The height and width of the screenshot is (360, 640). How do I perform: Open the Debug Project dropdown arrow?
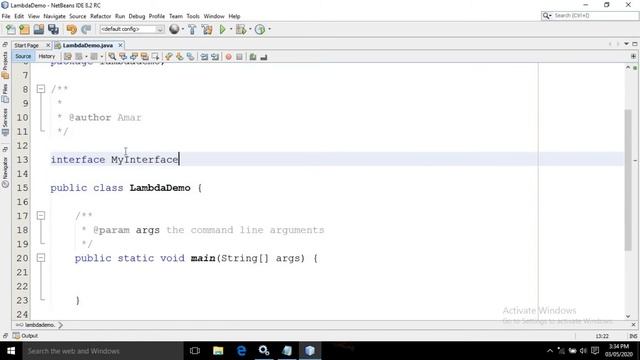point(250,29)
